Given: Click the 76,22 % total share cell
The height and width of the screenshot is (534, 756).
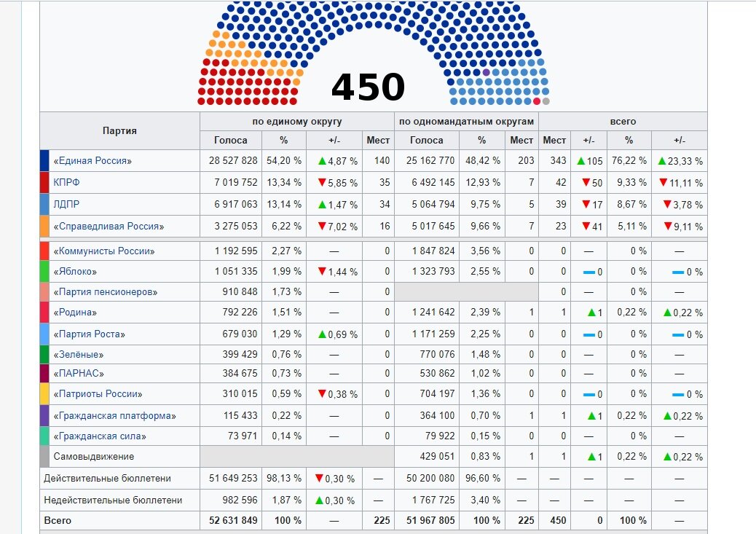Looking at the screenshot, I should (629, 160).
